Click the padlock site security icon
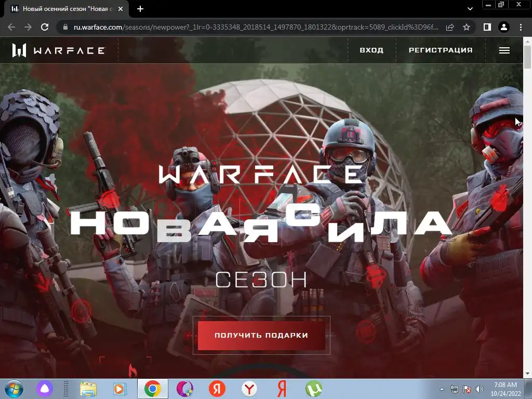The image size is (532, 399). tap(65, 27)
